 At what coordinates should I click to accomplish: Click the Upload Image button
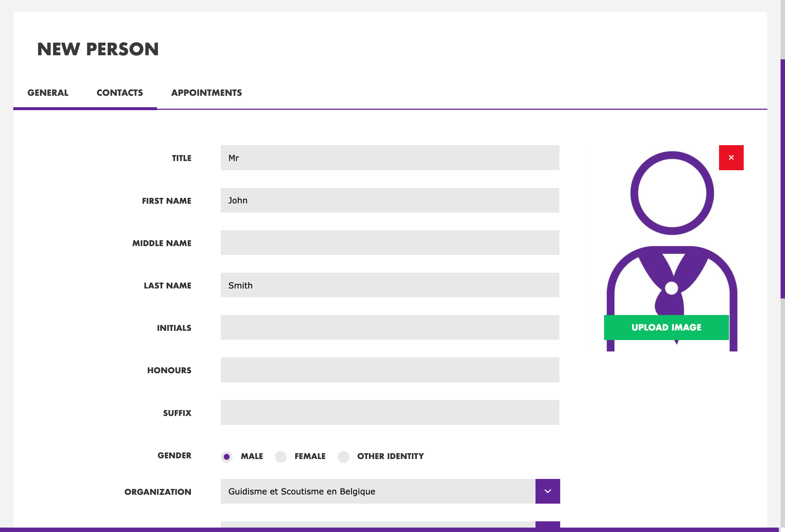point(666,327)
